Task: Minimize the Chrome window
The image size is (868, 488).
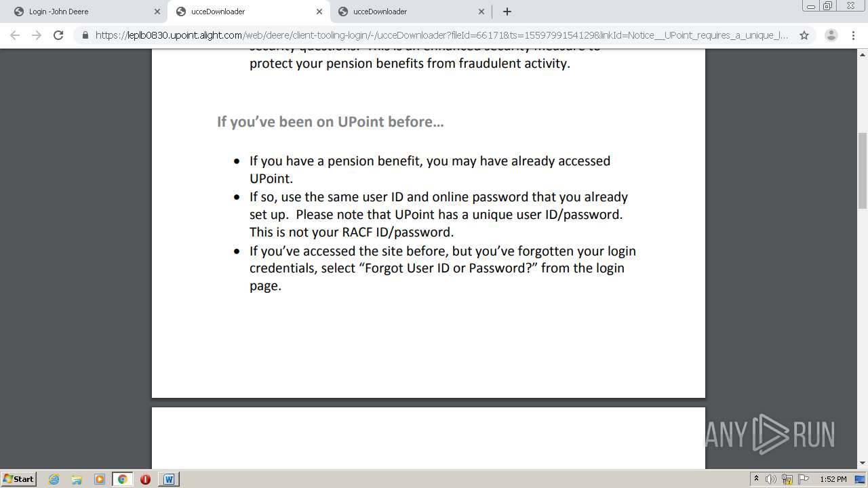Action: pos(810,6)
